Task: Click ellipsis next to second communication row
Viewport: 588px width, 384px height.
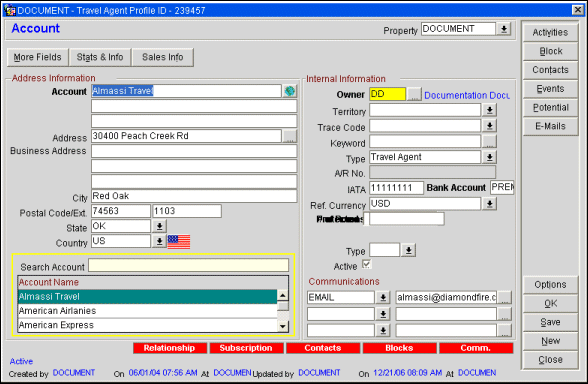Action: click(x=505, y=314)
